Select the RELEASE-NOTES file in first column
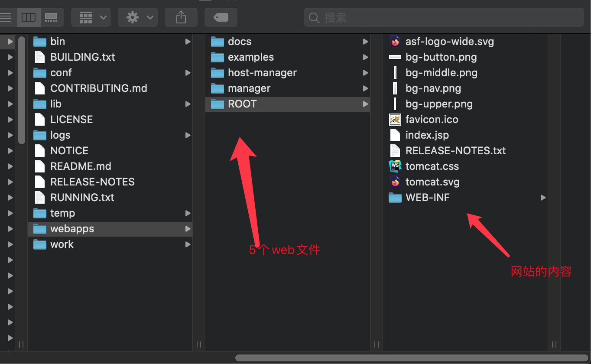The height and width of the screenshot is (364, 591). (x=92, y=182)
